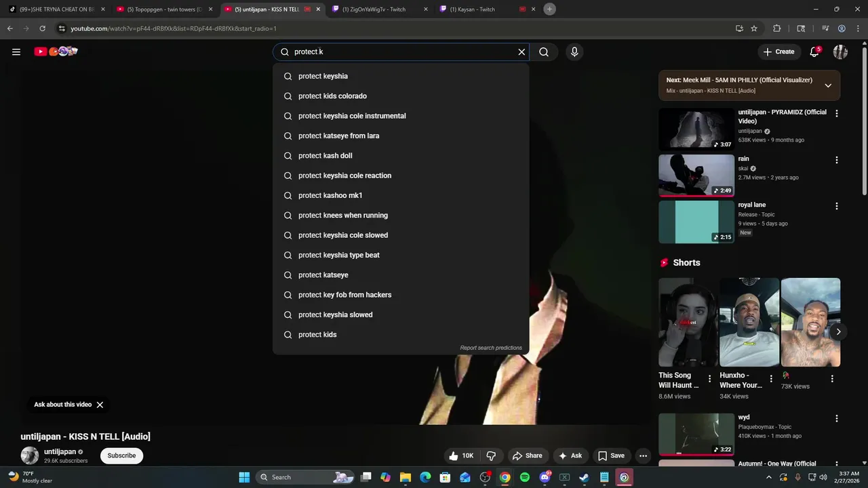868x488 pixels.
Task: Open options for "wyd" video
Action: click(x=836, y=419)
